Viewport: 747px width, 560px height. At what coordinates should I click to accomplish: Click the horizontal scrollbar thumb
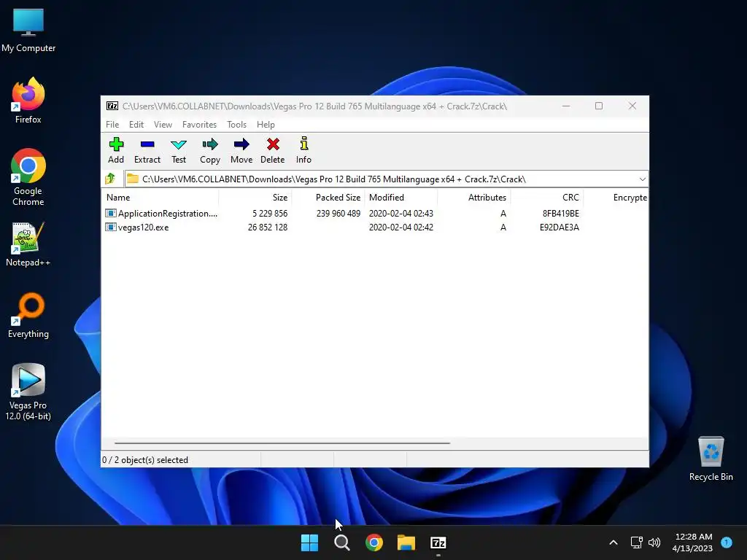[x=282, y=443]
